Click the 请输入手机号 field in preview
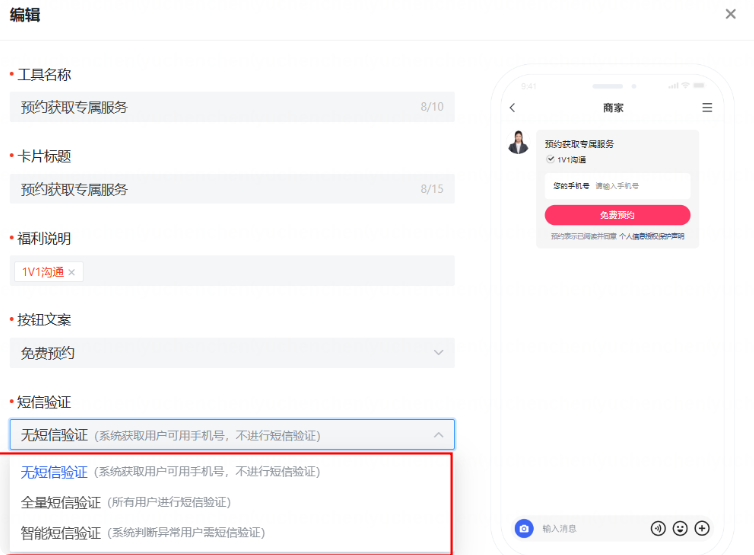 point(617,186)
